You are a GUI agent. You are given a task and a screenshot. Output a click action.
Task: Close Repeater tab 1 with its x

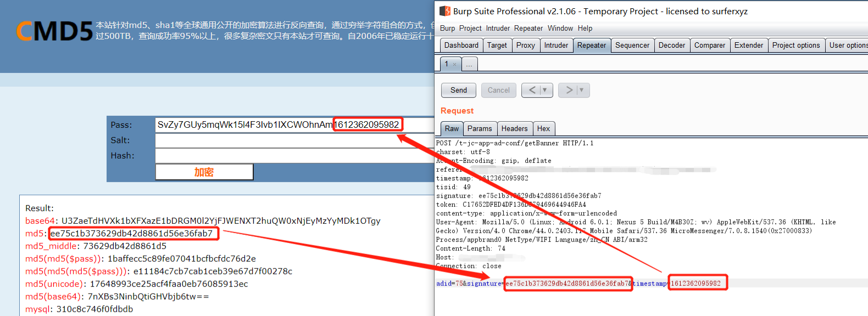454,65
